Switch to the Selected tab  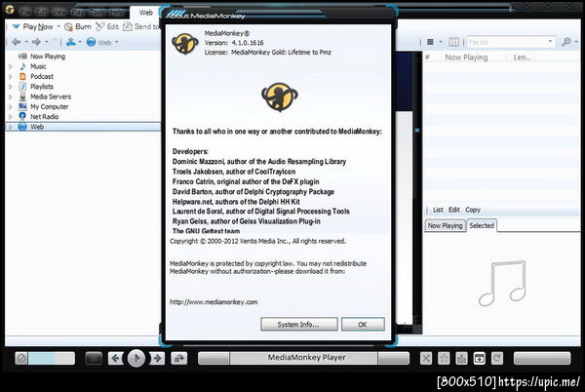(x=482, y=225)
